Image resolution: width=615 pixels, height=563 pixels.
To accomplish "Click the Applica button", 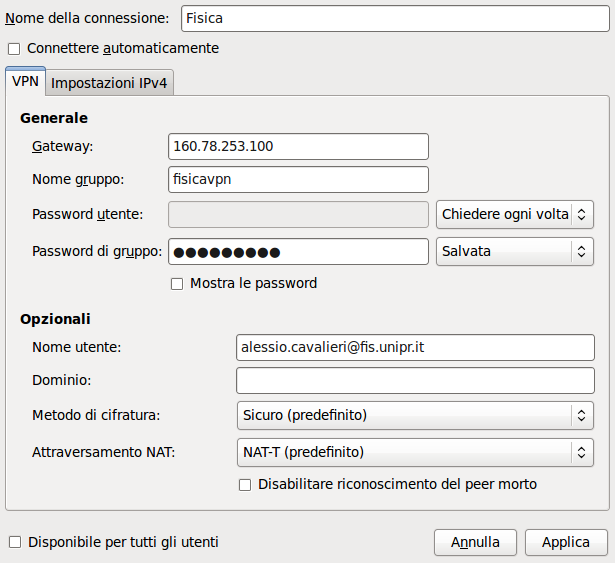I will pos(565,542).
